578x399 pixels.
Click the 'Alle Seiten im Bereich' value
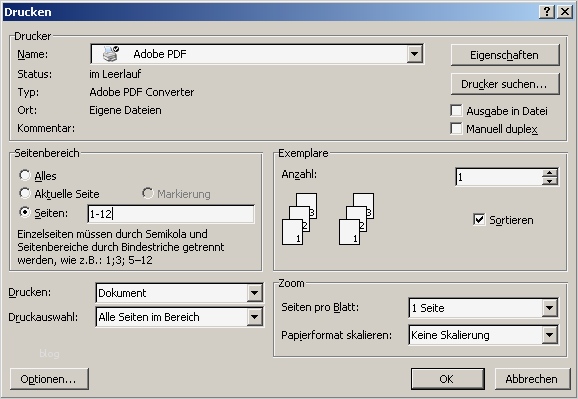(149, 317)
